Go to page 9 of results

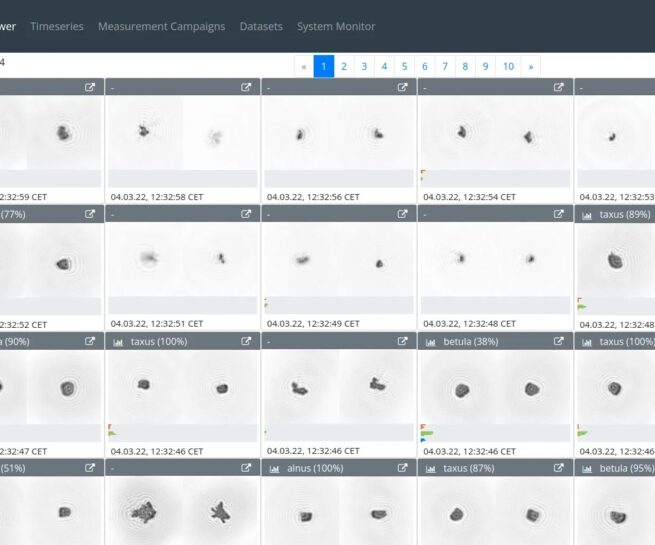coord(485,66)
